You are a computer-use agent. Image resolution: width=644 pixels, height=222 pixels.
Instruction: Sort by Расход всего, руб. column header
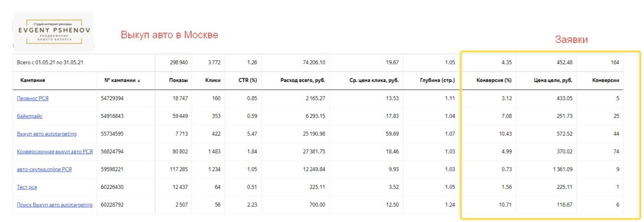point(303,80)
